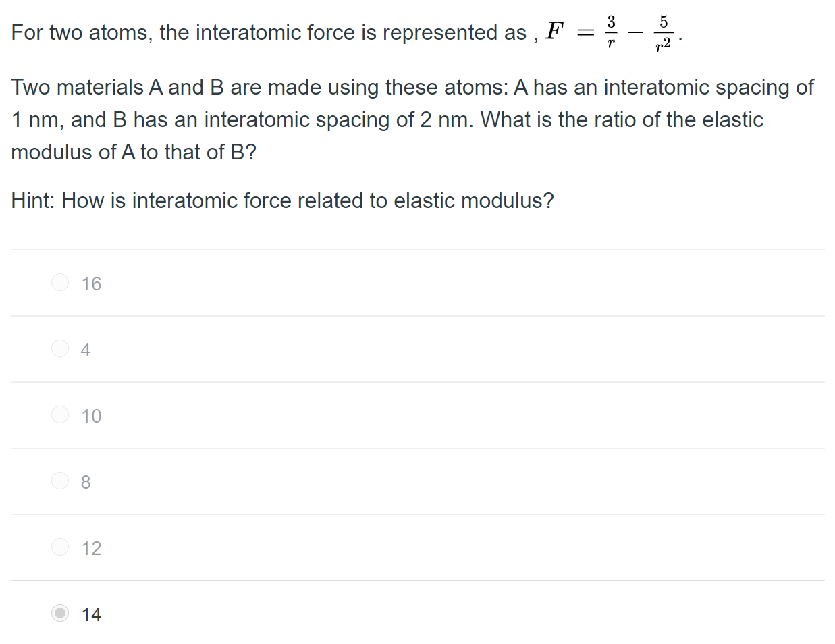Select the radio button for answer 10

[x=59, y=414]
